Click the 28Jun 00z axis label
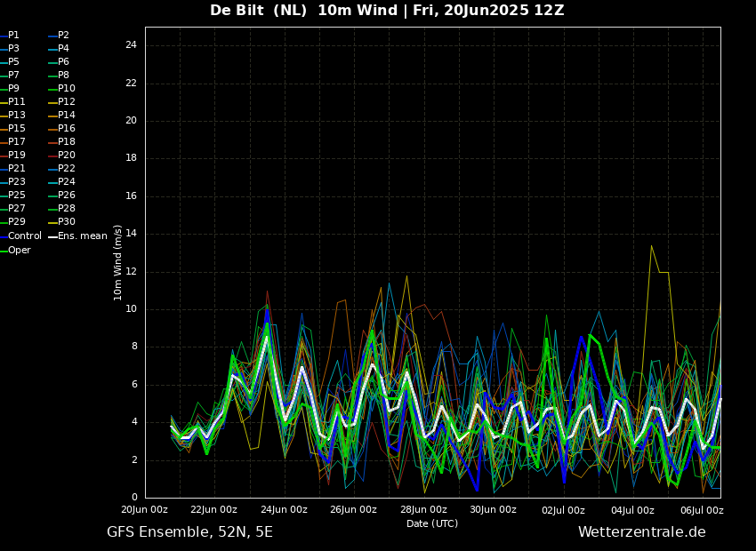The image size is (756, 551). (x=423, y=510)
